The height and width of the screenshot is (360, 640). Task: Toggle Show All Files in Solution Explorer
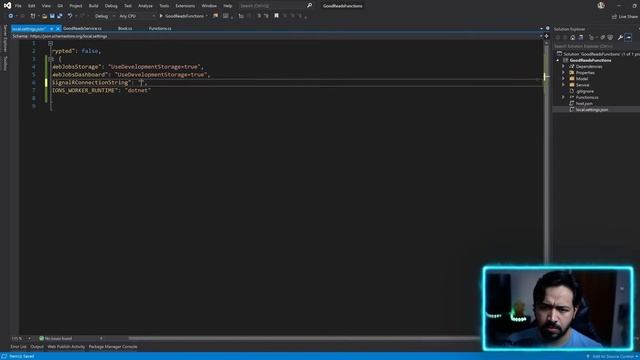610,38
